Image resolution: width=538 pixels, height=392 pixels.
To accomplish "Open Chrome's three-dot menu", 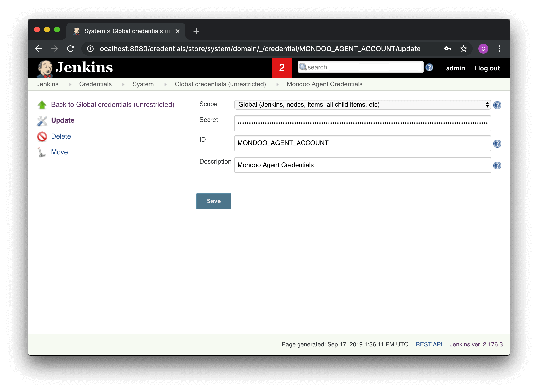I will pos(499,49).
